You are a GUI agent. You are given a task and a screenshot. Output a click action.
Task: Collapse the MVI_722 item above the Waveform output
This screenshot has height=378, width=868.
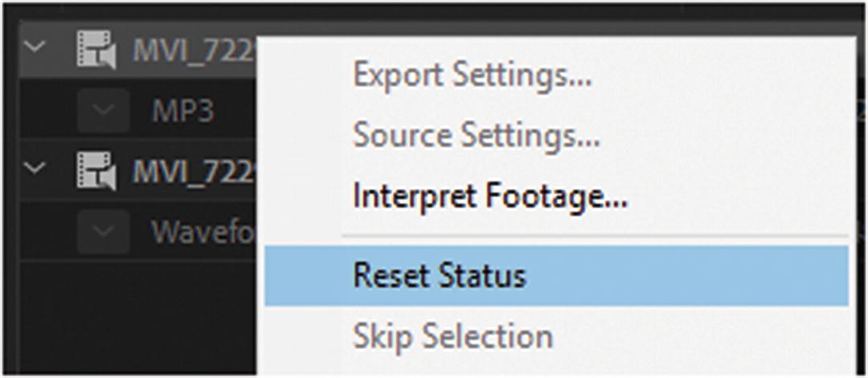tap(34, 171)
